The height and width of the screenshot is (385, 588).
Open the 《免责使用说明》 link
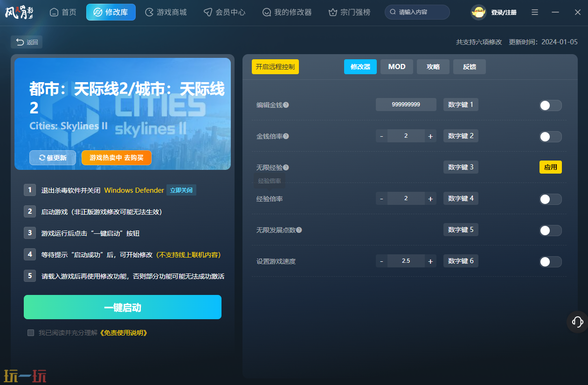click(124, 333)
